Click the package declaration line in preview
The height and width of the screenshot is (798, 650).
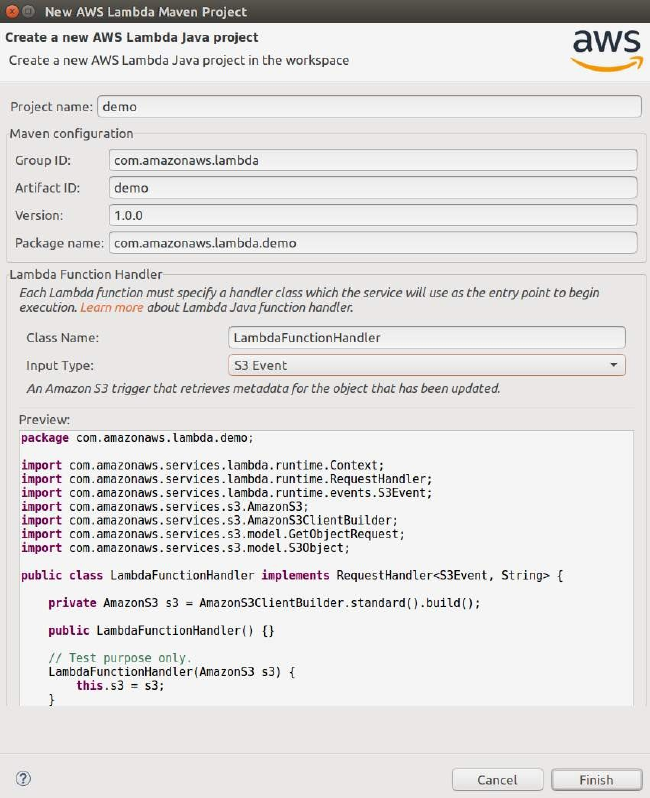[x=137, y=438]
